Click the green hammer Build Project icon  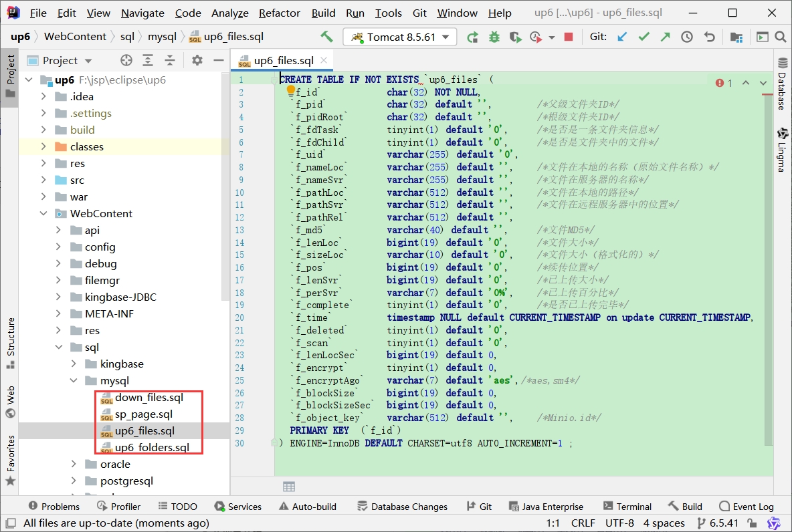point(326,37)
